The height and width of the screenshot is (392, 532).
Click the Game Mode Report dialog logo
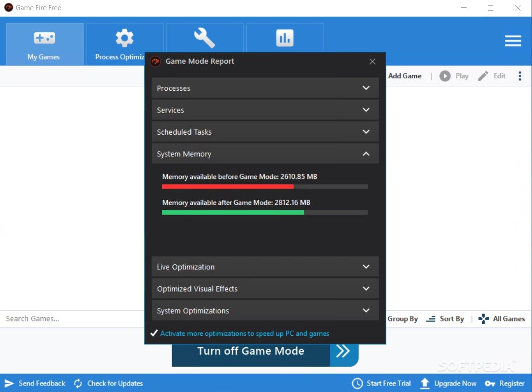155,61
